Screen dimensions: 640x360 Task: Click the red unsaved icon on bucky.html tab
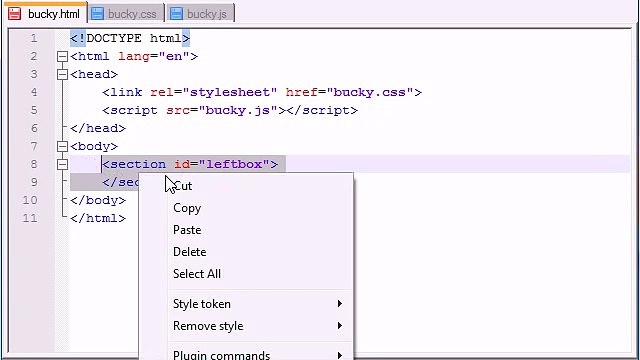(15, 13)
